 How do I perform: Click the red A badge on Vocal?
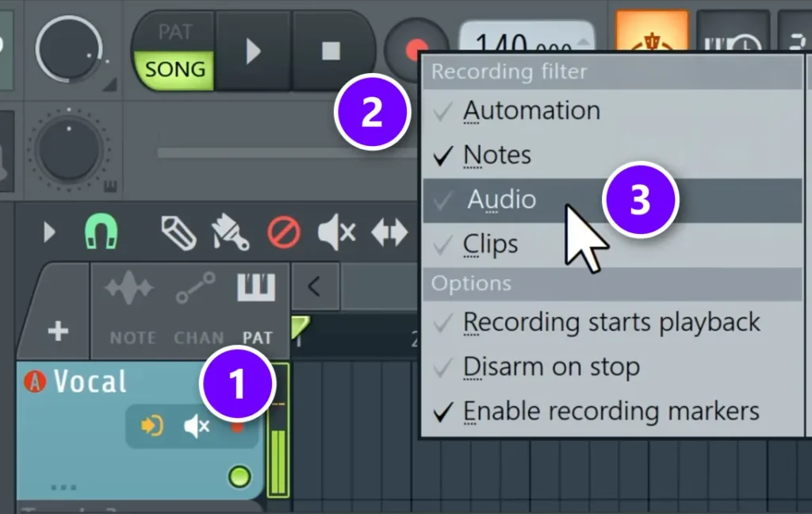pyautogui.click(x=35, y=382)
